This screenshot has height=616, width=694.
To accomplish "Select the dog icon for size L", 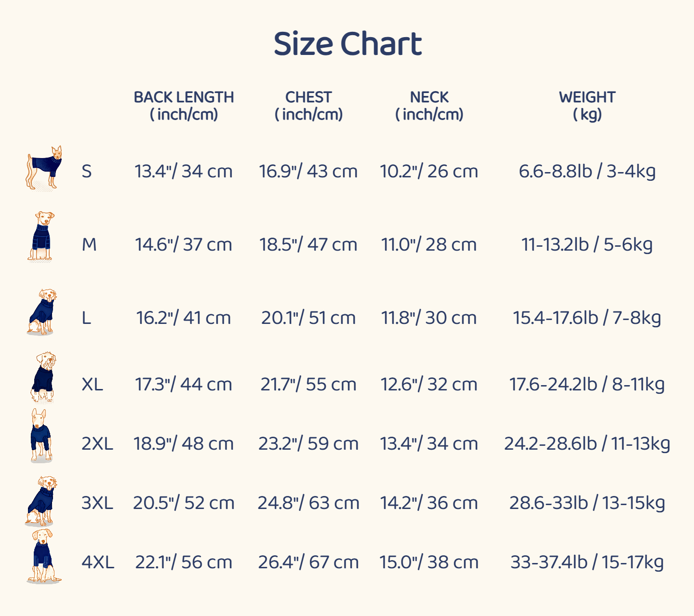I will click(42, 312).
